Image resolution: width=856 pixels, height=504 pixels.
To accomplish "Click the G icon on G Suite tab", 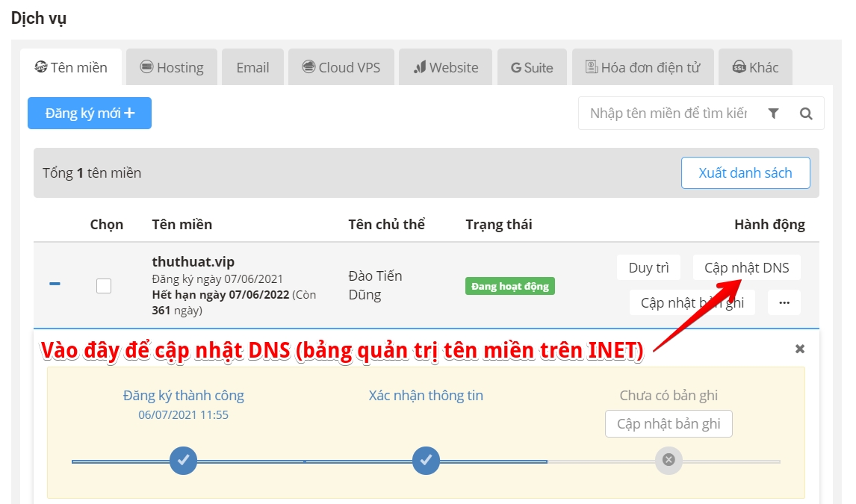I will click(x=515, y=66).
